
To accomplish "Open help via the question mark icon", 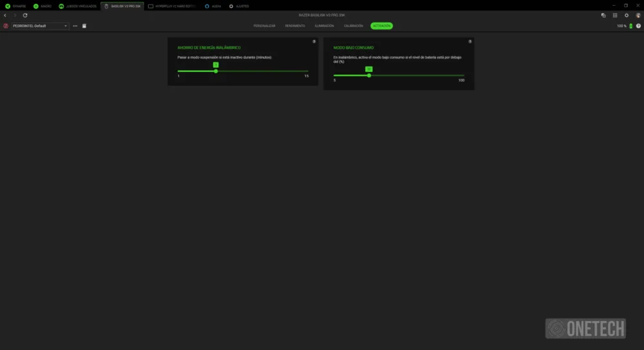I will pos(638,26).
